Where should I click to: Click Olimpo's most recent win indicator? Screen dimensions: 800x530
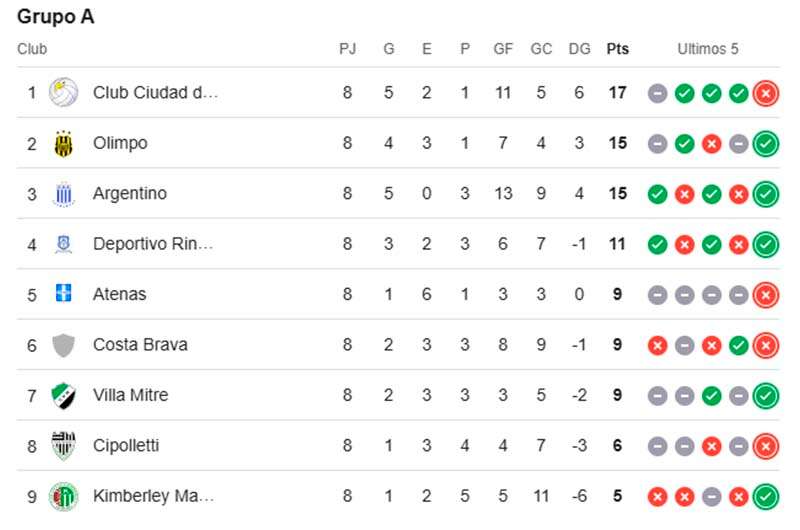[766, 144]
